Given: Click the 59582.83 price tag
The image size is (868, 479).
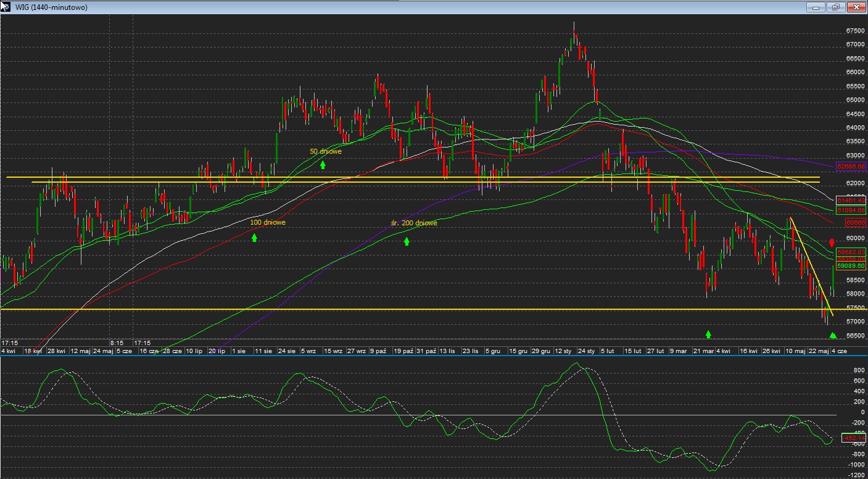Looking at the screenshot, I should [851, 252].
